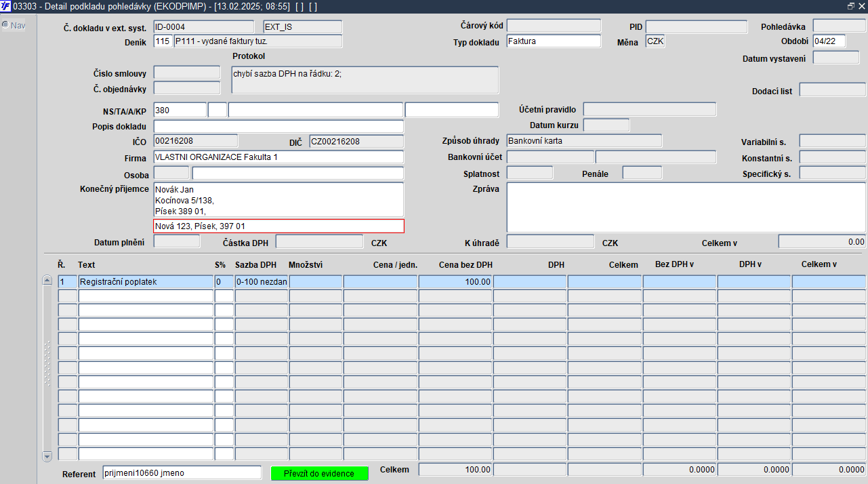Viewport: 868px width, 484px height.
Task: Click the first Bankovní účet field
Action: (x=550, y=157)
